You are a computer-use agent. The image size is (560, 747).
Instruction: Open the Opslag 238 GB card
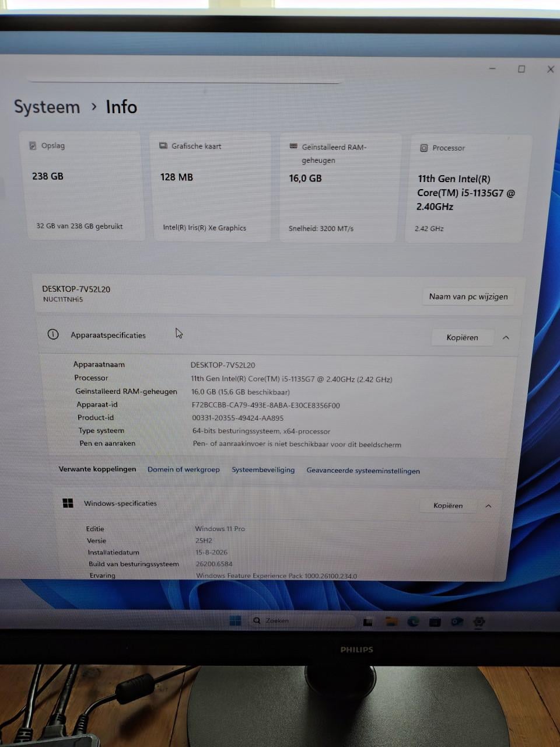pos(85,186)
